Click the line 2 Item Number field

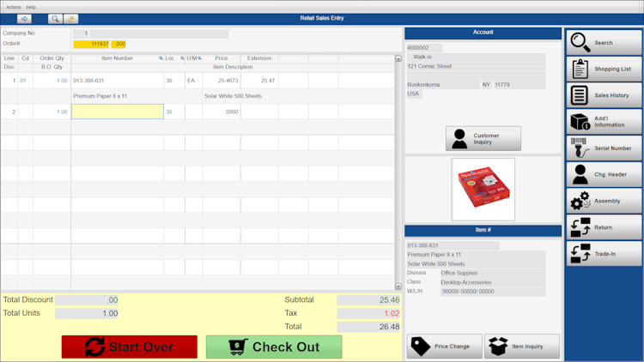tap(118, 112)
